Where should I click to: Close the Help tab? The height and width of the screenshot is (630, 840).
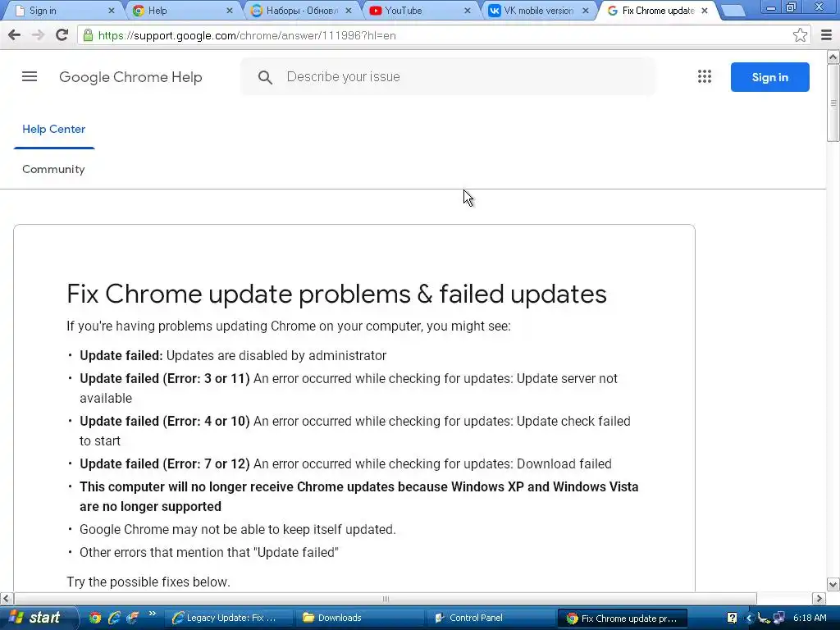click(x=230, y=11)
